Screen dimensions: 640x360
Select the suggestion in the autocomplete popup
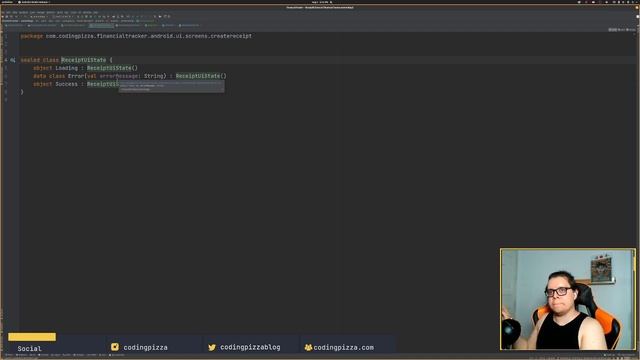pyautogui.click(x=171, y=86)
